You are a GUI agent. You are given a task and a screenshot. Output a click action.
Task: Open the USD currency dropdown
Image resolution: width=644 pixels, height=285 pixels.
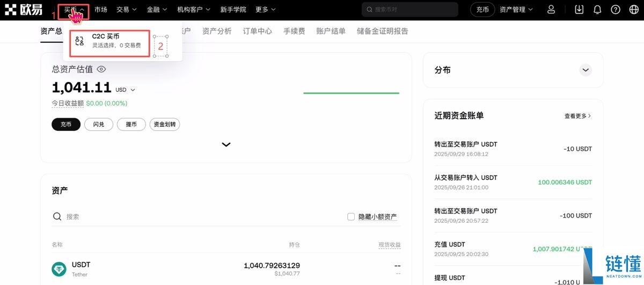pos(125,90)
